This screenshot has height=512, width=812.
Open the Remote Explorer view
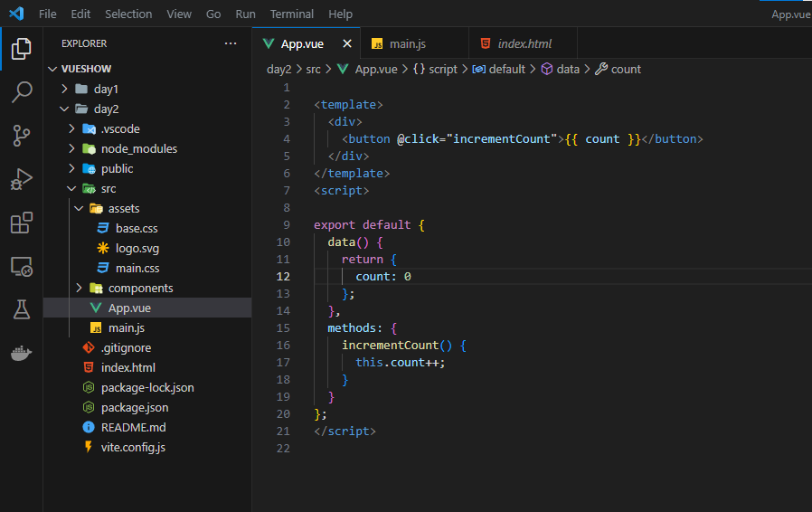click(21, 266)
